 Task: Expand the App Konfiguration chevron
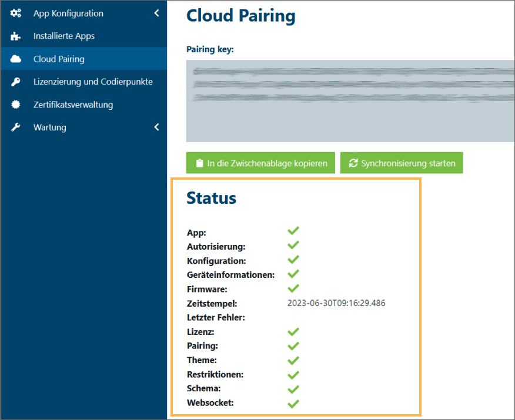[156, 13]
